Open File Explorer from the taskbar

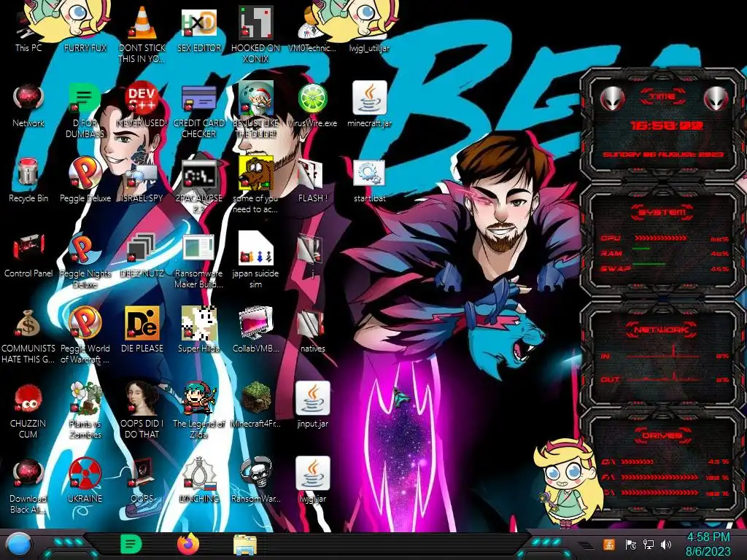(x=245, y=545)
